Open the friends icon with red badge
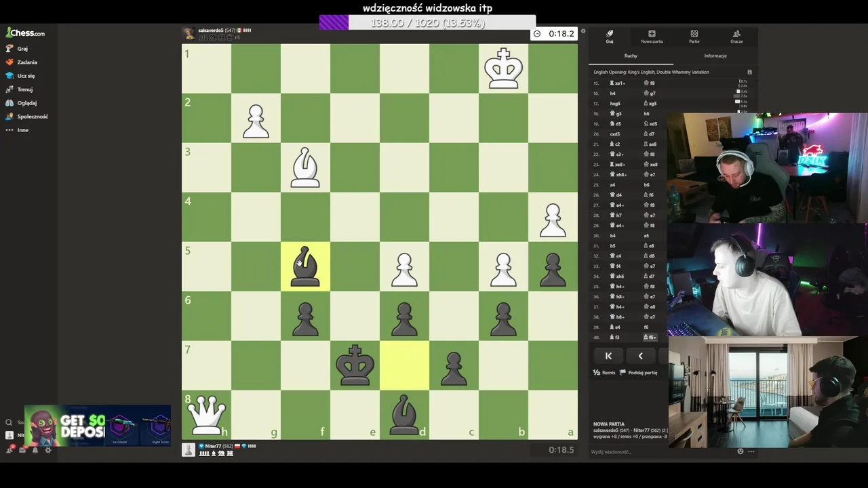 (x=9, y=450)
